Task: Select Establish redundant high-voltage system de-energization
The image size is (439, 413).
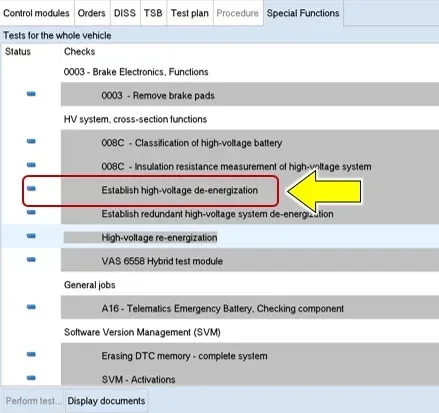Action: pos(217,214)
